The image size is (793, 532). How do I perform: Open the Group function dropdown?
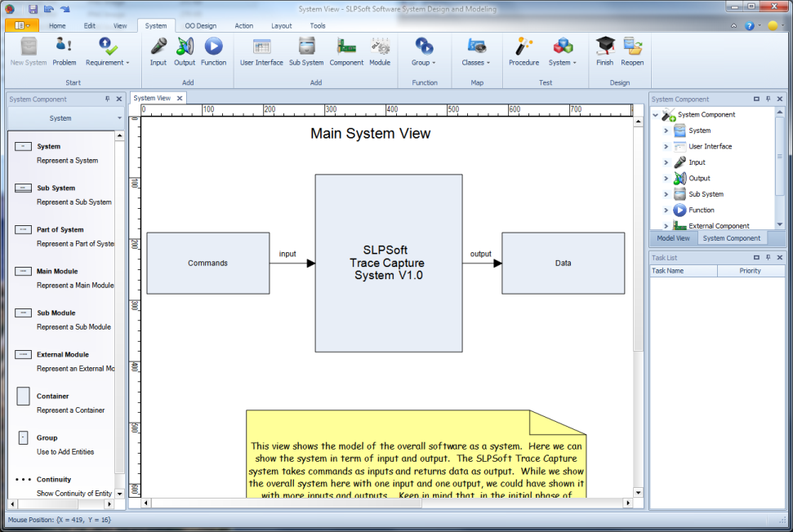click(x=424, y=51)
